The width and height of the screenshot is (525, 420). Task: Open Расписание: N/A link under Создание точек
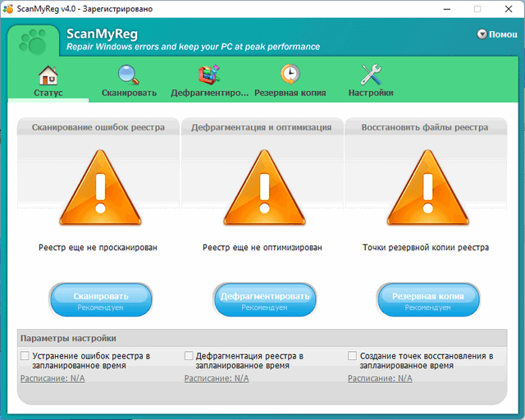(x=380, y=378)
